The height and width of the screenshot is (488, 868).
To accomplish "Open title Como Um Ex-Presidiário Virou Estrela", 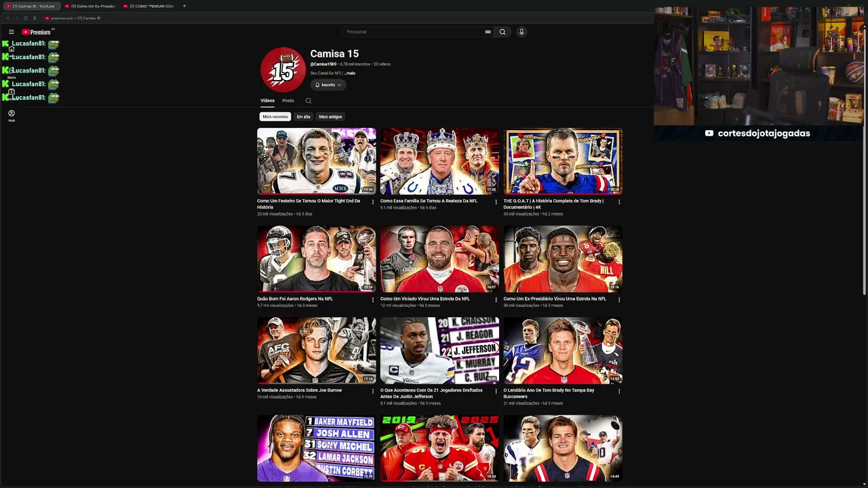I will point(555,299).
